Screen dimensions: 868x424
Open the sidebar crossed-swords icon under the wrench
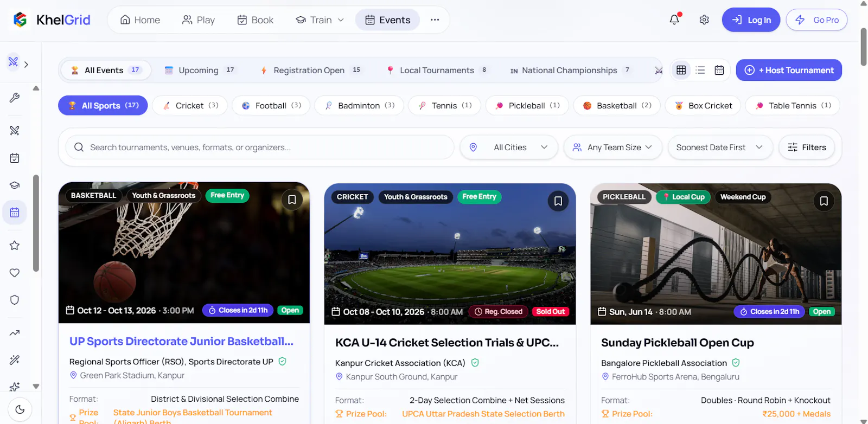15,131
